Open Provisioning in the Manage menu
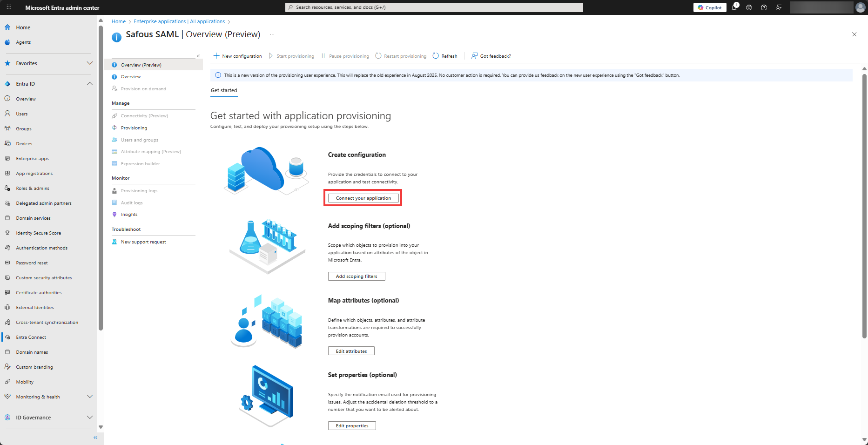The image size is (868, 445). click(134, 128)
